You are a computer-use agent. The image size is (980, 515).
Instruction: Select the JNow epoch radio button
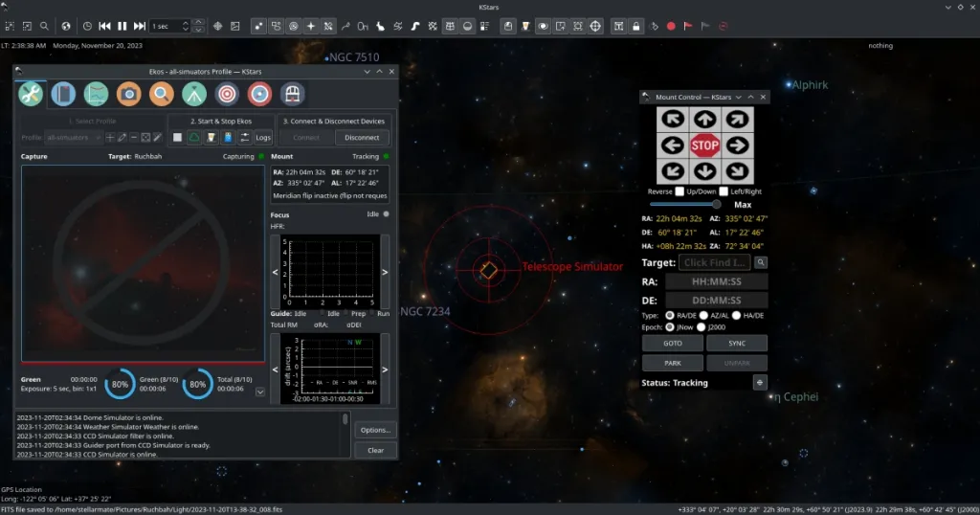point(669,326)
